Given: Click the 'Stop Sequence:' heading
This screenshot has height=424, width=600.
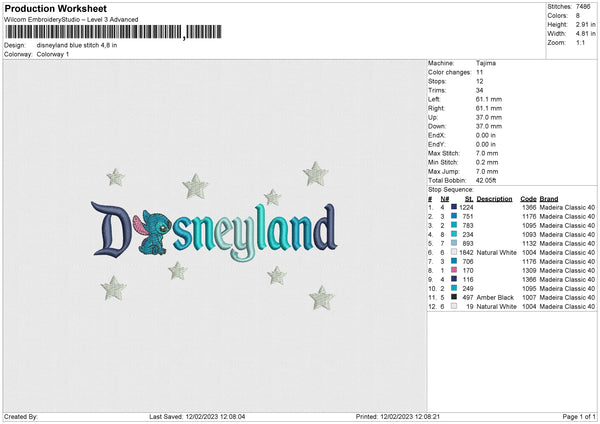Looking at the screenshot, I should pyautogui.click(x=451, y=190).
